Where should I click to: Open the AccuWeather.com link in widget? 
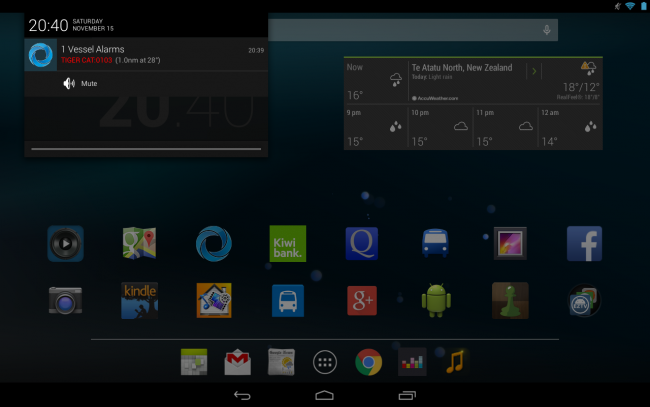435,98
